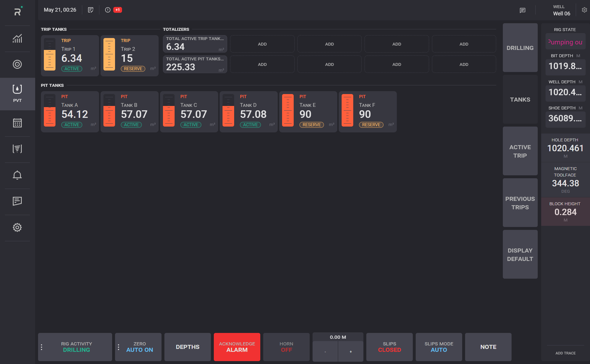Click the target circle sidebar icon
Screen dimensions: 590x364
click(x=17, y=64)
